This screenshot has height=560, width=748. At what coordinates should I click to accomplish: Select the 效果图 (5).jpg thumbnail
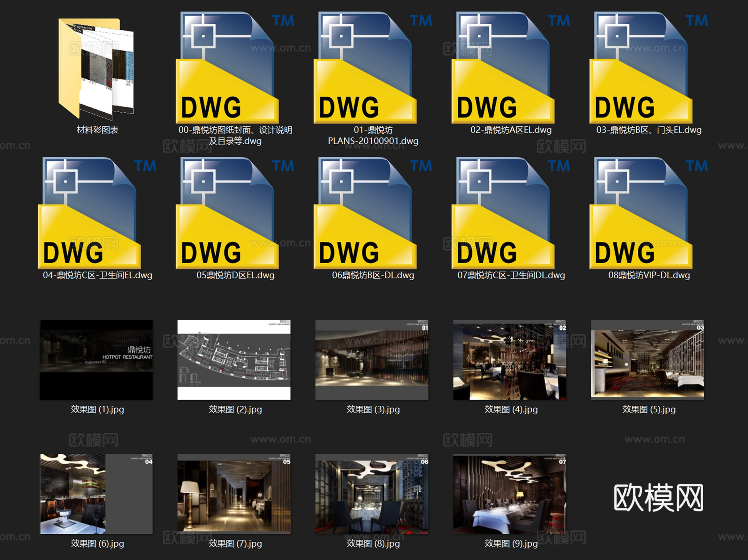click(648, 360)
